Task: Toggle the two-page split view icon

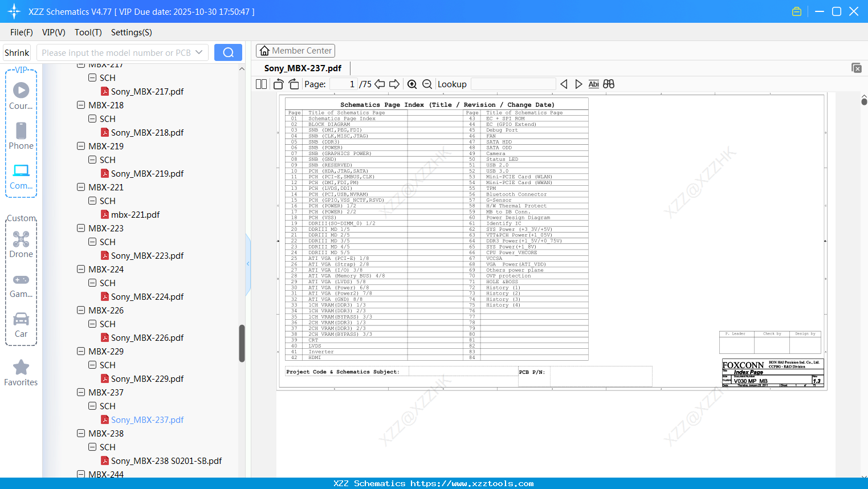Action: point(261,84)
